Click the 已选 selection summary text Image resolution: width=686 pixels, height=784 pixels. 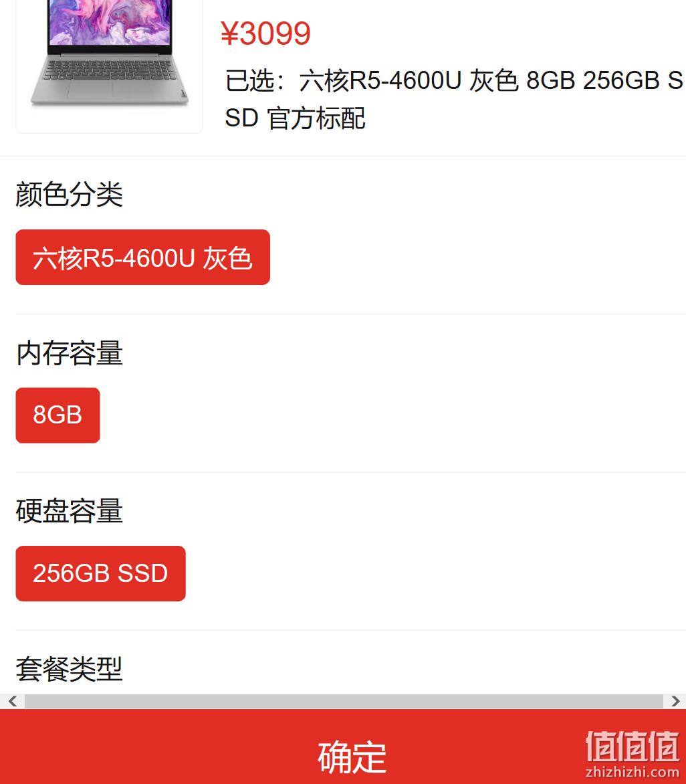(454, 99)
